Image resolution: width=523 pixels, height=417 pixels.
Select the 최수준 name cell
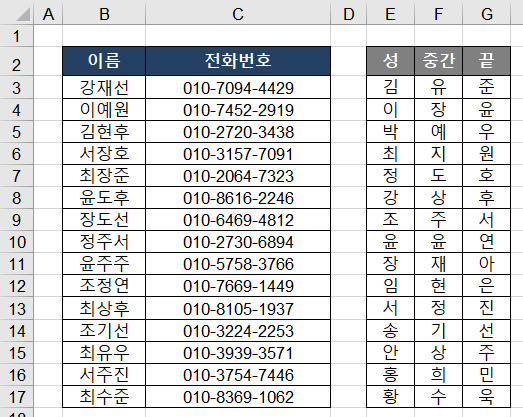104,397
